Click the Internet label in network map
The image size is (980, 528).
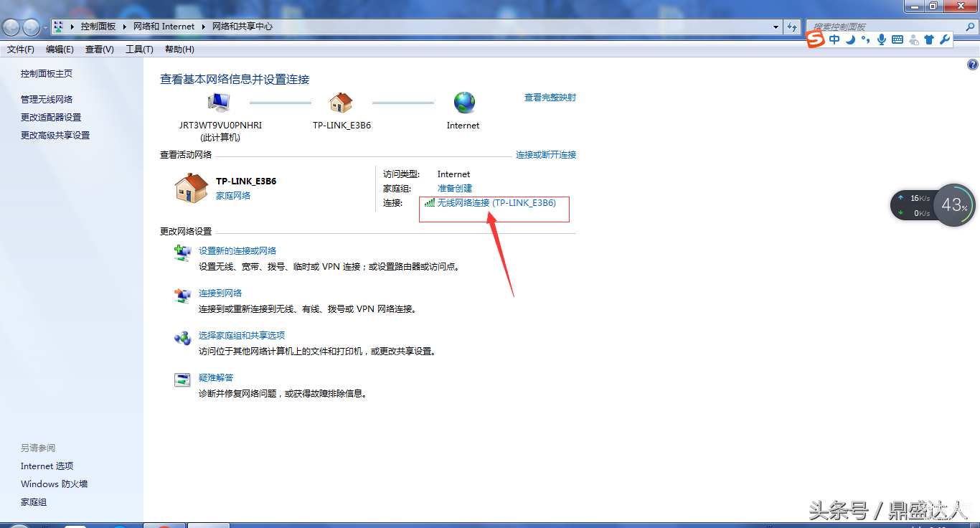[463, 126]
